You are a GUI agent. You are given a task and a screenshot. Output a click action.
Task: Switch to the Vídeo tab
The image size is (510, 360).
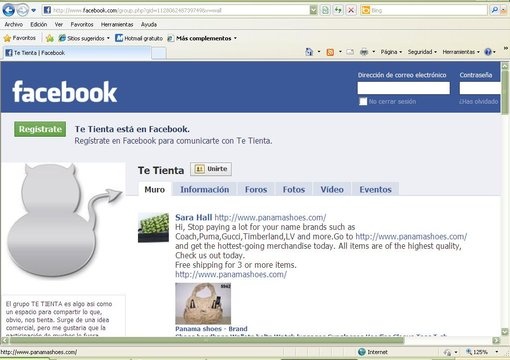click(332, 189)
